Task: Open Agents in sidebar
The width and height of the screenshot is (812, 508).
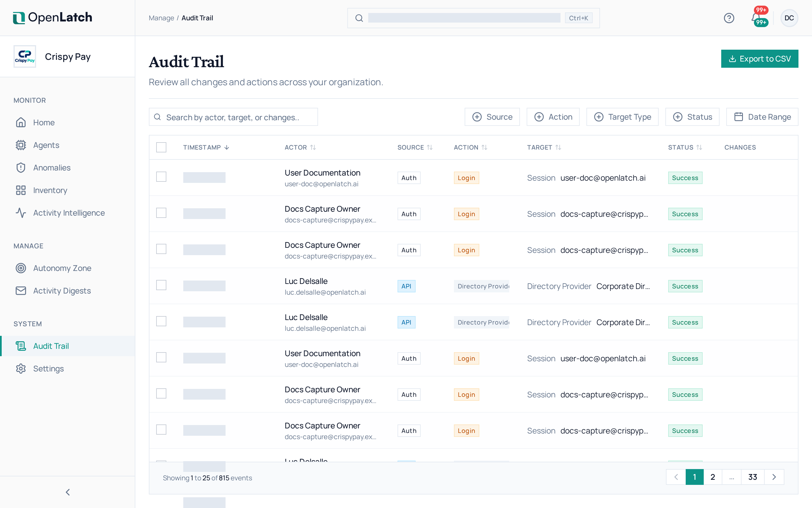Action: (67, 145)
